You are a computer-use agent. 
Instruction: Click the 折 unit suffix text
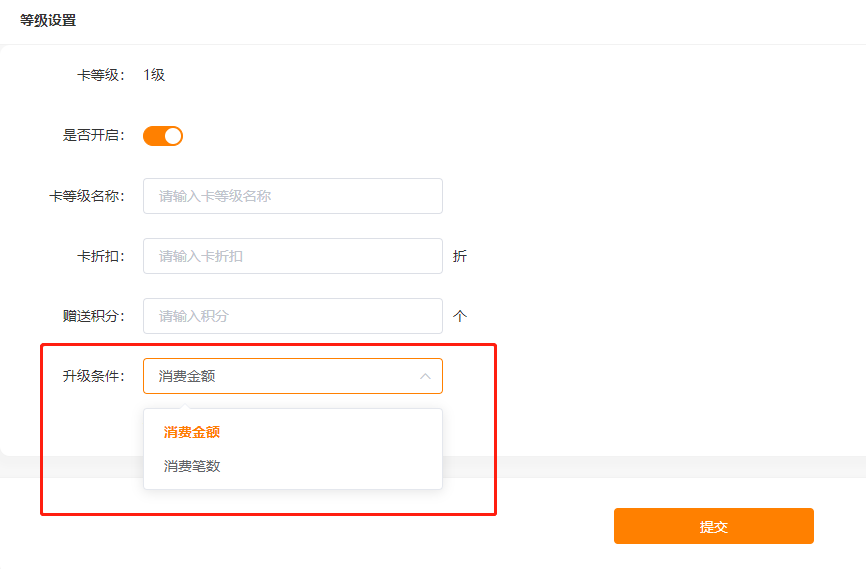pyautogui.click(x=460, y=256)
